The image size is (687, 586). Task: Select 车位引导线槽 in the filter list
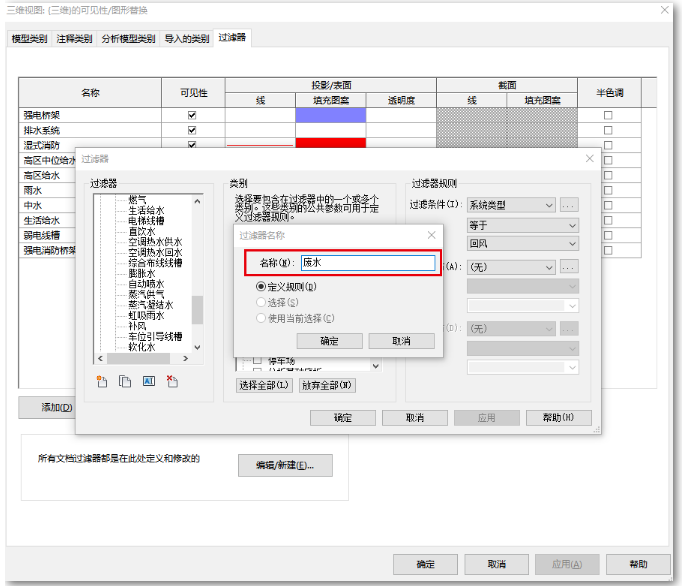pos(155,337)
